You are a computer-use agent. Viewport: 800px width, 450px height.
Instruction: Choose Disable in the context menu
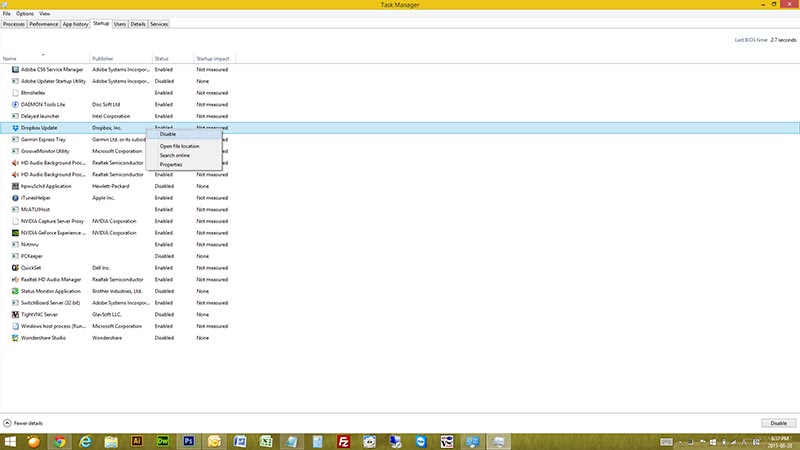tap(184, 134)
